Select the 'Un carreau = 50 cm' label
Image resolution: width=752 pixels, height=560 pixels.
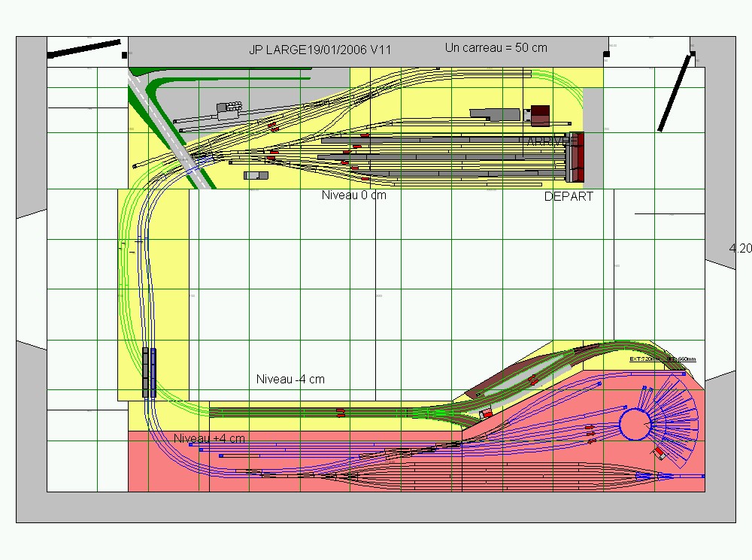tap(496, 48)
